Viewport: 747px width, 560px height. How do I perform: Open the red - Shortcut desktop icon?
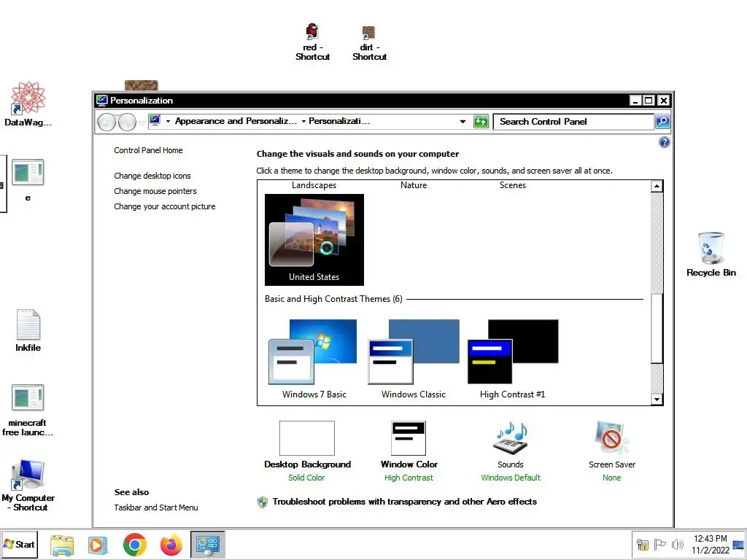click(312, 42)
